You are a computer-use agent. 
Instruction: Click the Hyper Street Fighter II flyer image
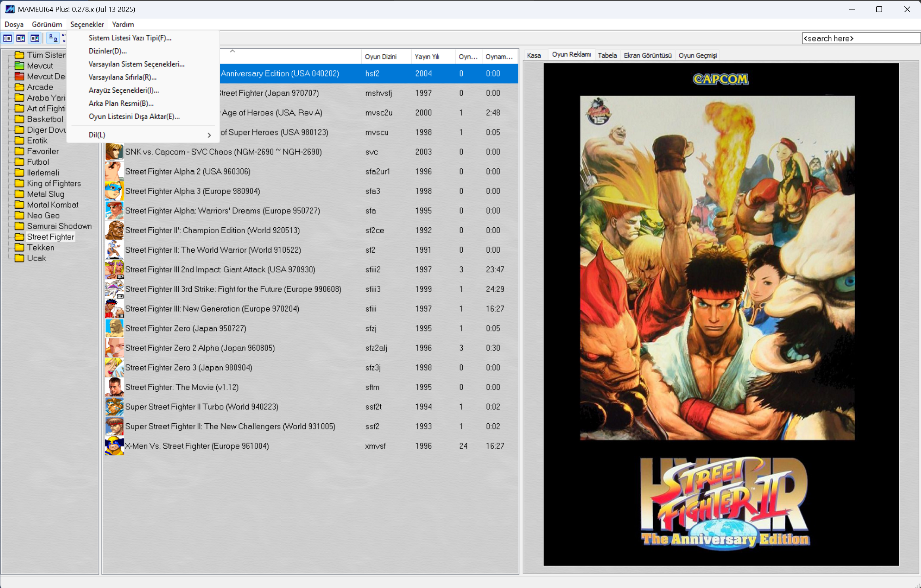click(721, 314)
